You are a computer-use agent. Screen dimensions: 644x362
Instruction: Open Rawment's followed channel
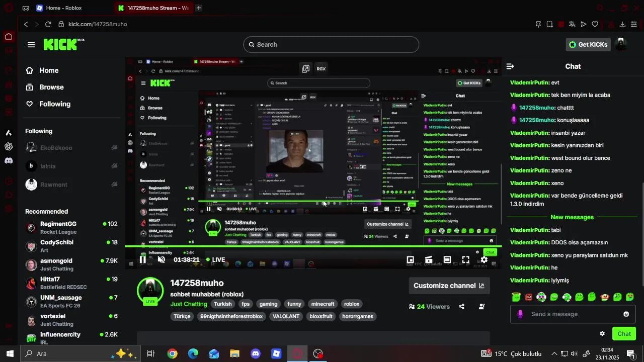pyautogui.click(x=71, y=185)
